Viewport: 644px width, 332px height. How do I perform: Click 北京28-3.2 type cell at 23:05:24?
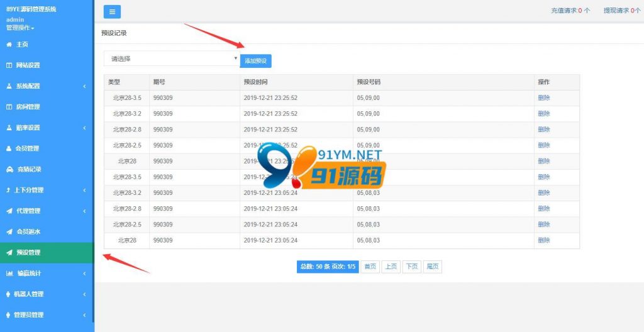[127, 192]
